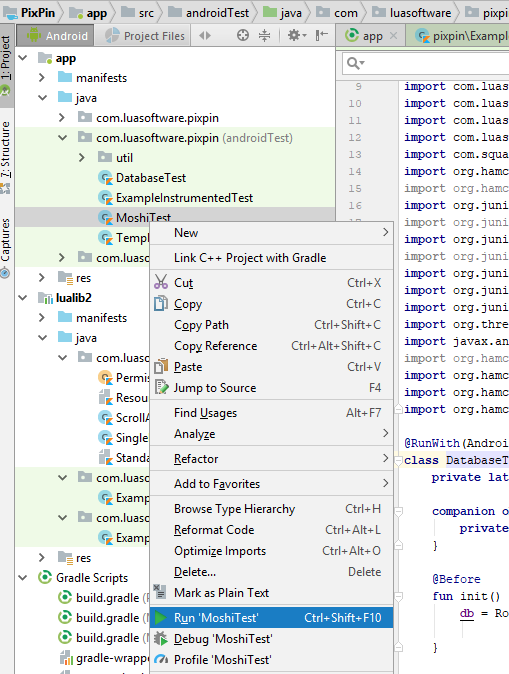Choose Optimize Imports

(272, 551)
